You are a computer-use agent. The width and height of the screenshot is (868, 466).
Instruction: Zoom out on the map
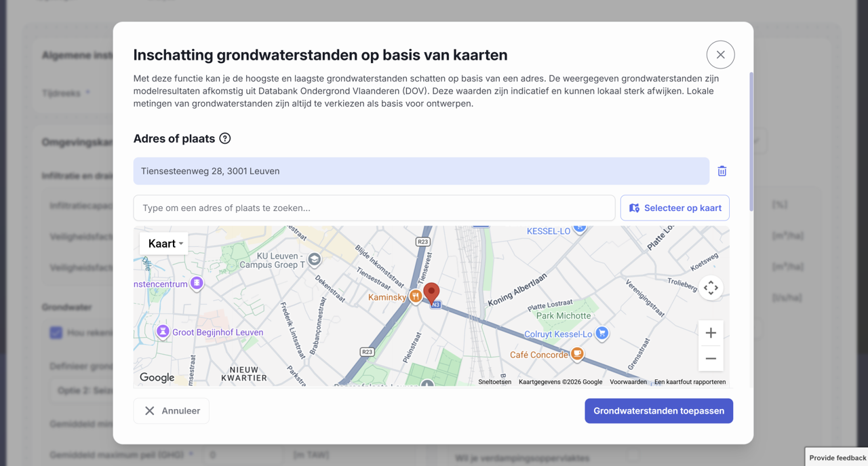tap(711, 358)
